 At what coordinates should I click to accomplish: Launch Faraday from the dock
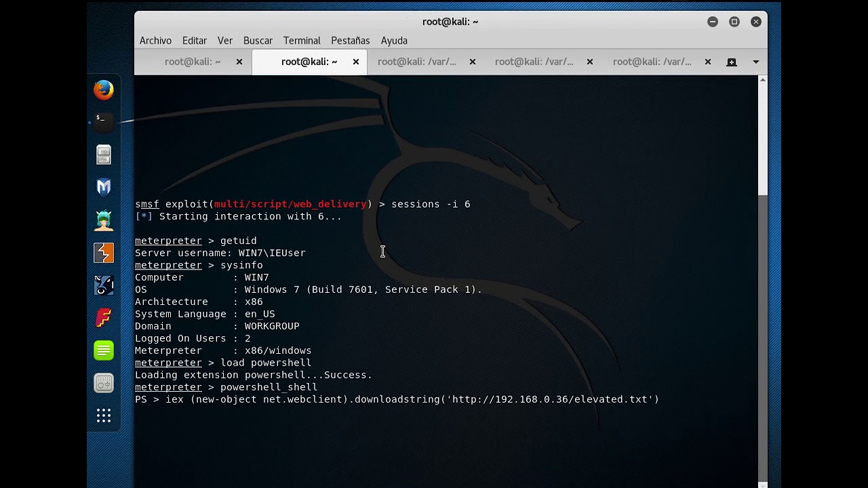(104, 318)
